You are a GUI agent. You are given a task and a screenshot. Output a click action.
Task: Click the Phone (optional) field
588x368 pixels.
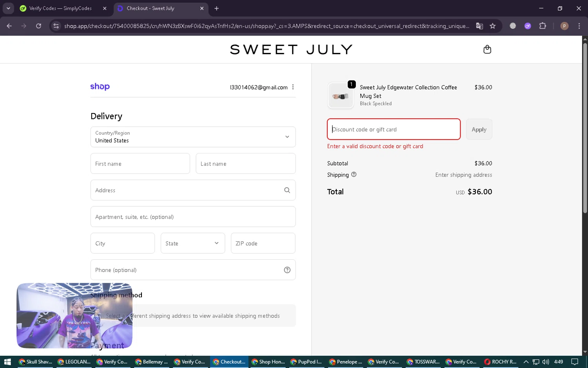pos(193,270)
